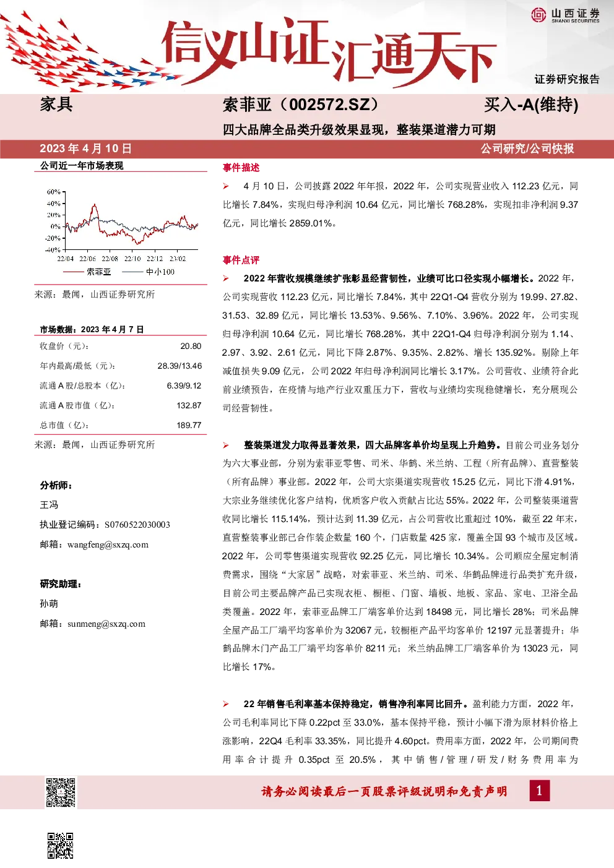Click the rating 买入-A(维持)
This screenshot has height=868, width=614.
pos(531,105)
